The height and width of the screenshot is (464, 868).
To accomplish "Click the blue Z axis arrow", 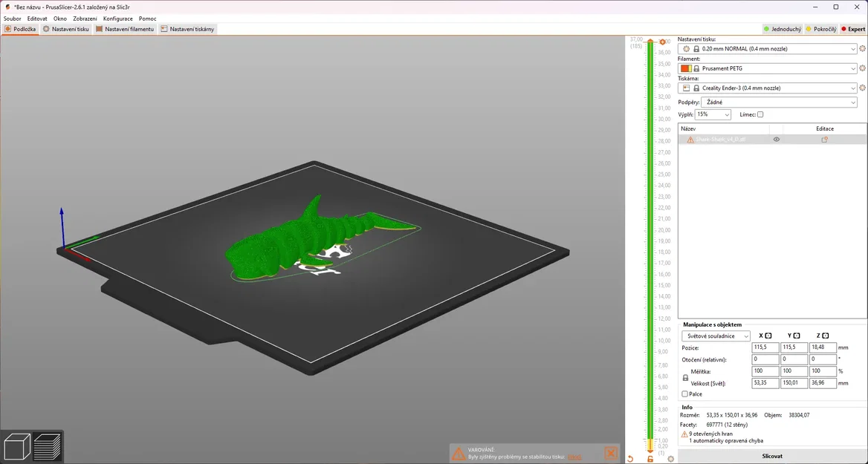I will pos(62,226).
